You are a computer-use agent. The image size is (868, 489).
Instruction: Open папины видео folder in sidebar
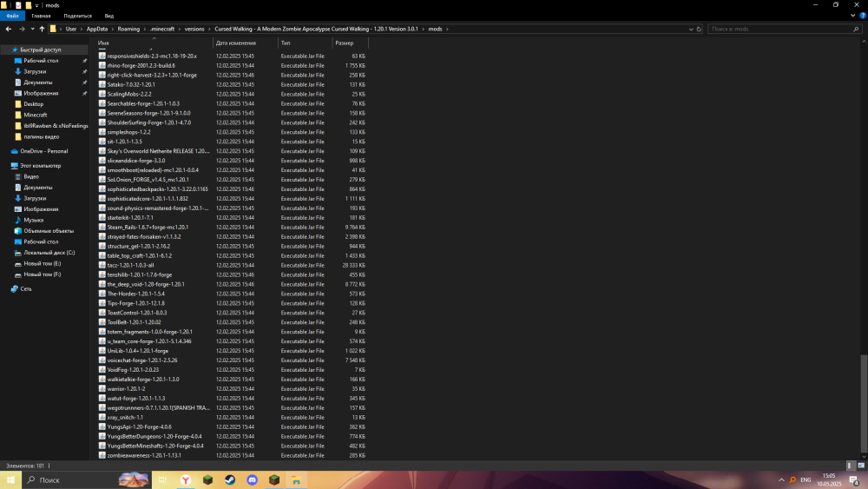[x=42, y=136]
